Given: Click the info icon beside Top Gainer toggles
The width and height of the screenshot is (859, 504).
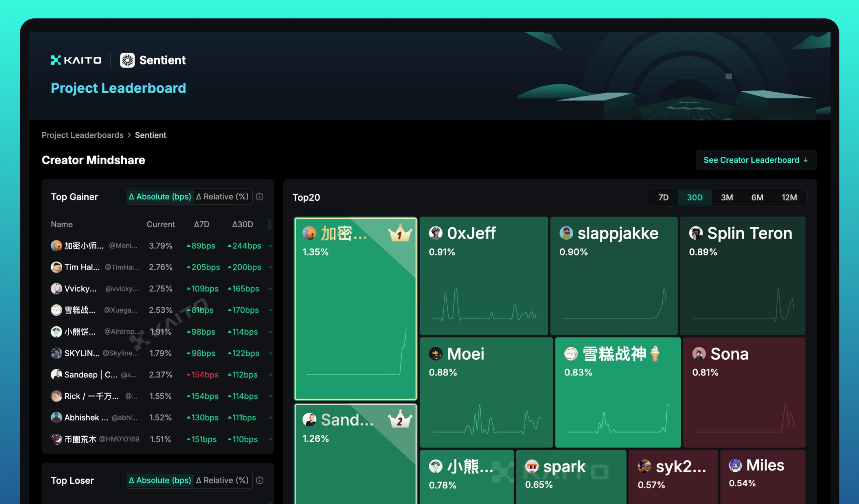Looking at the screenshot, I should click(260, 197).
